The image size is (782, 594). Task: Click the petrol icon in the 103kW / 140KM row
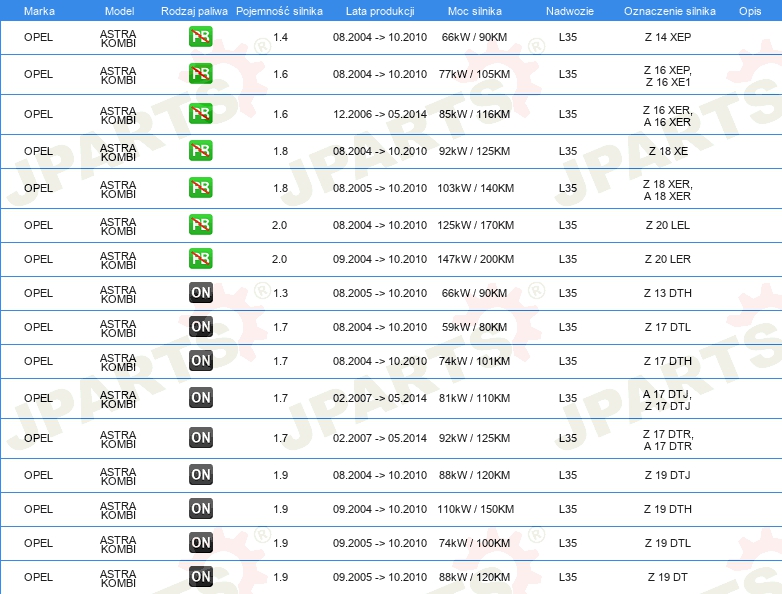click(x=200, y=188)
